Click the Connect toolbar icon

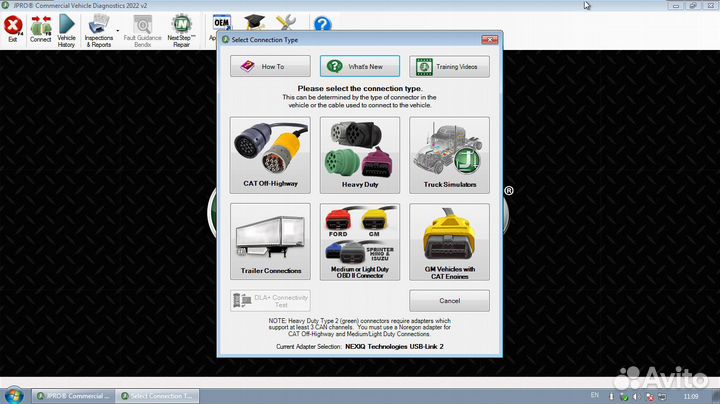tap(40, 29)
